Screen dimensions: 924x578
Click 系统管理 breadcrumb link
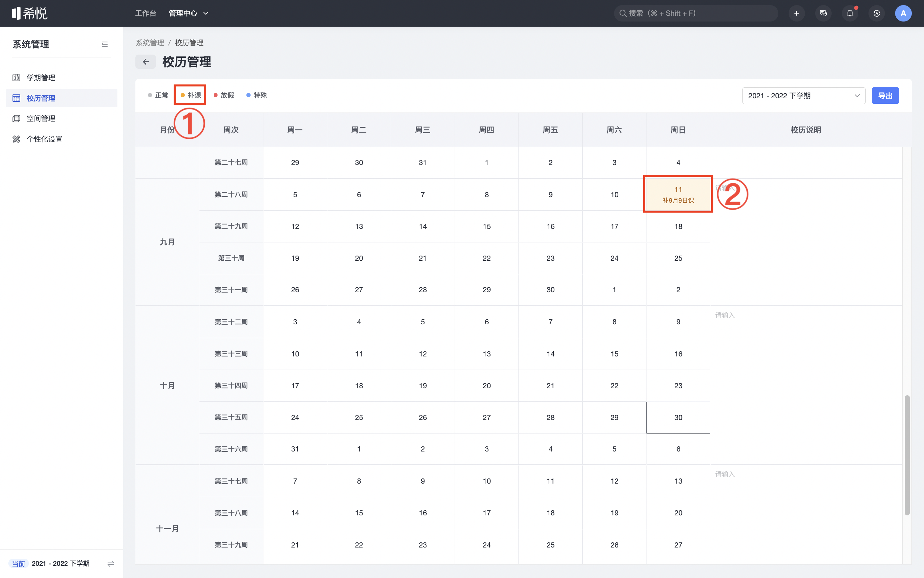click(150, 43)
